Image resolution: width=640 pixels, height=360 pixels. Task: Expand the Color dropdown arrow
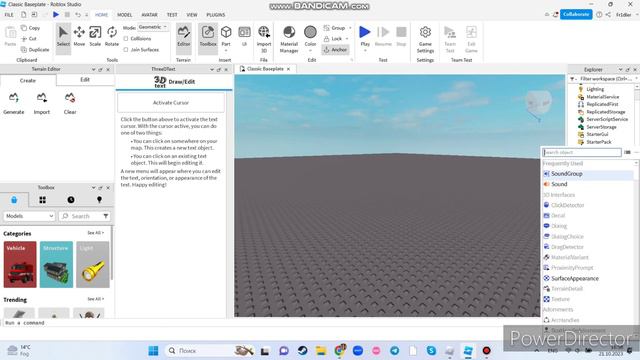pos(310,51)
